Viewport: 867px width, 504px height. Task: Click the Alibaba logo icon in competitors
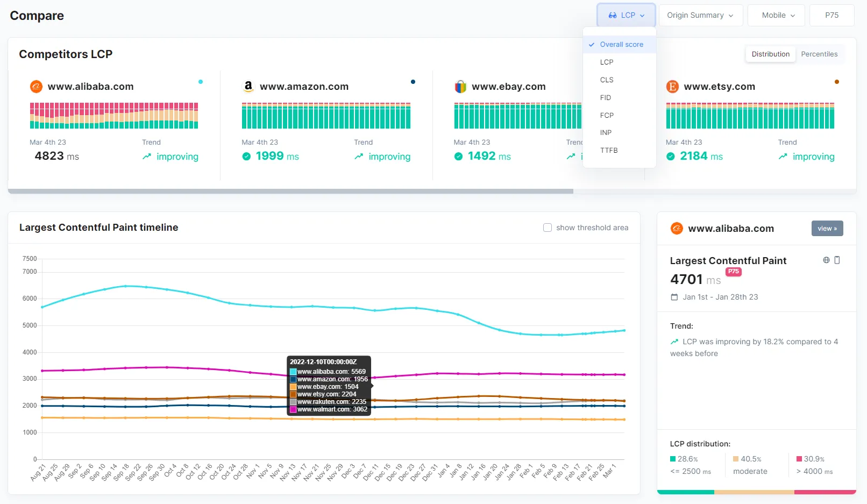click(36, 87)
